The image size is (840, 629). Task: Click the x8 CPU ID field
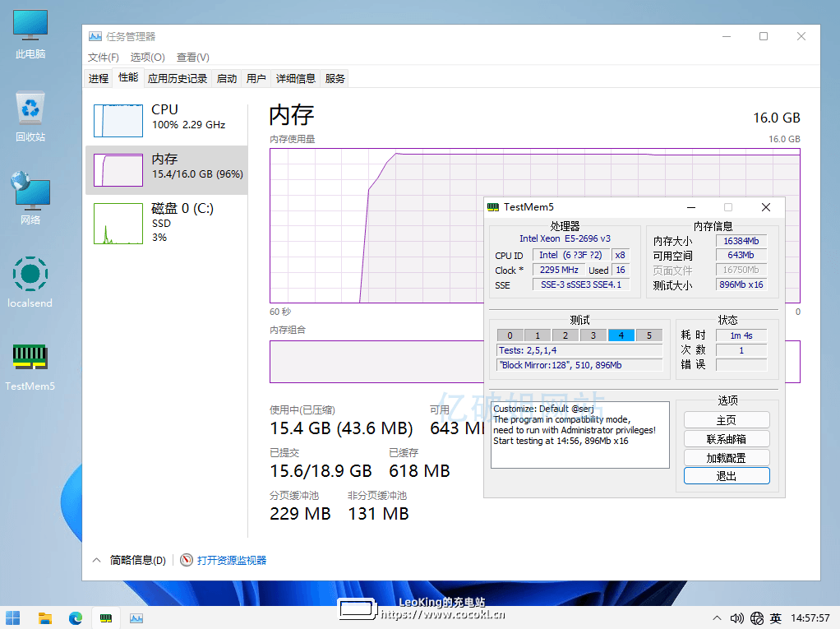coord(621,255)
